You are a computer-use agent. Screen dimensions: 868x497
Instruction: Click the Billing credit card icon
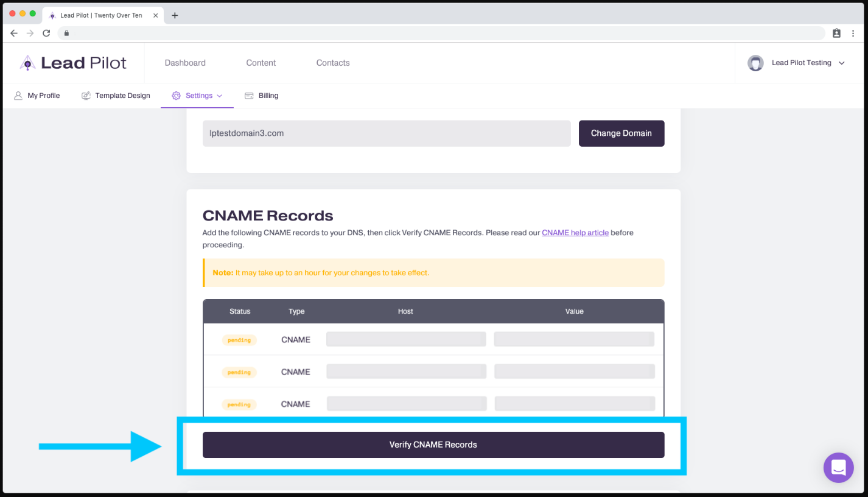248,95
